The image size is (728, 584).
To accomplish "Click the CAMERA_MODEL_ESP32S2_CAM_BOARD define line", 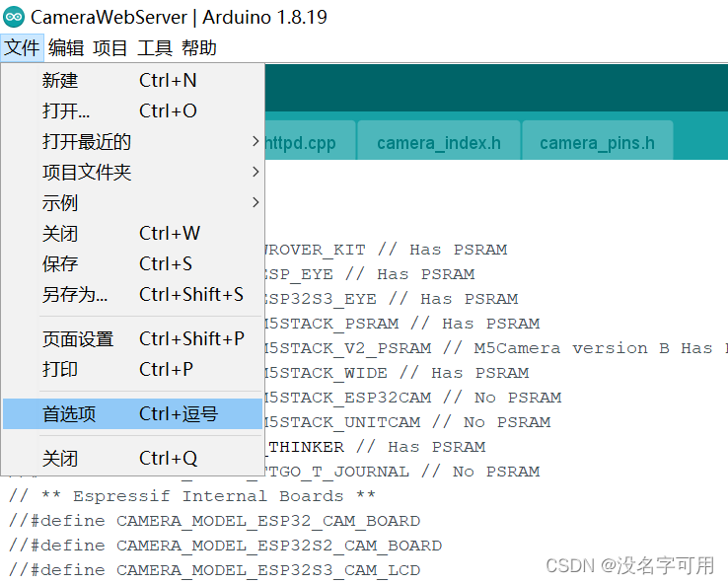I will [225, 546].
